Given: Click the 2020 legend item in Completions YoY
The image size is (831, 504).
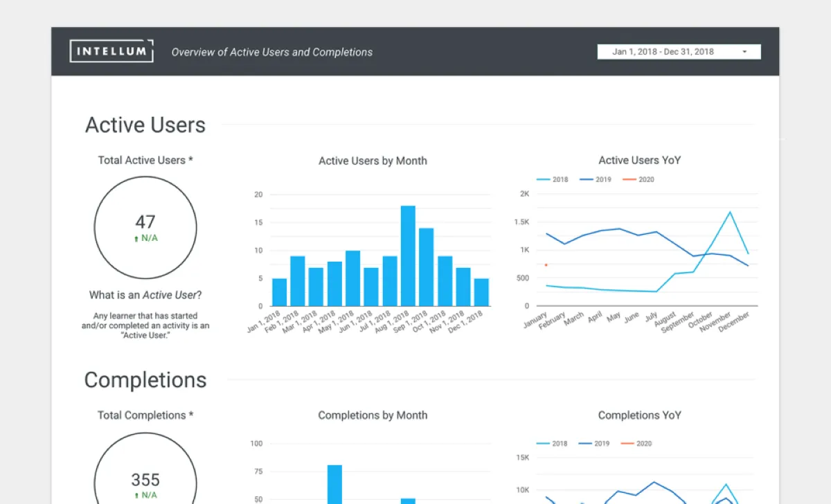Looking at the screenshot, I should pos(636,443).
